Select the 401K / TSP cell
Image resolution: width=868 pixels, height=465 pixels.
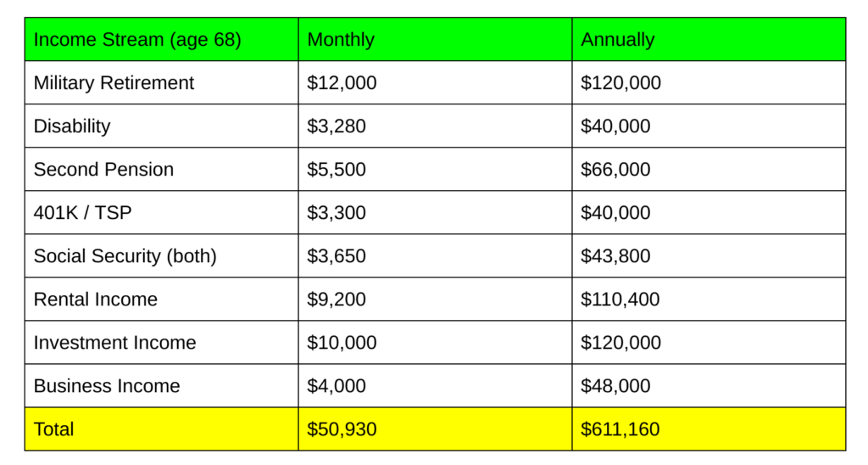pyautogui.click(x=82, y=213)
